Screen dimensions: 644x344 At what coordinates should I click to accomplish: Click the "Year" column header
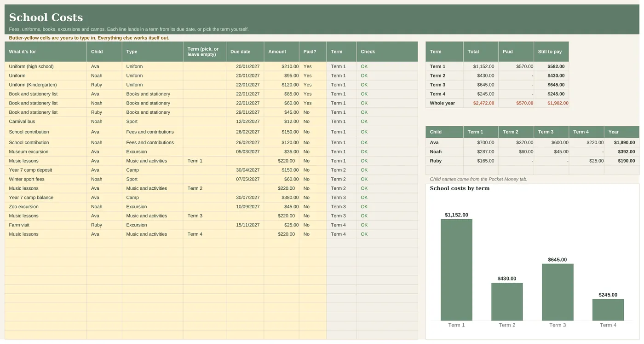pos(621,132)
